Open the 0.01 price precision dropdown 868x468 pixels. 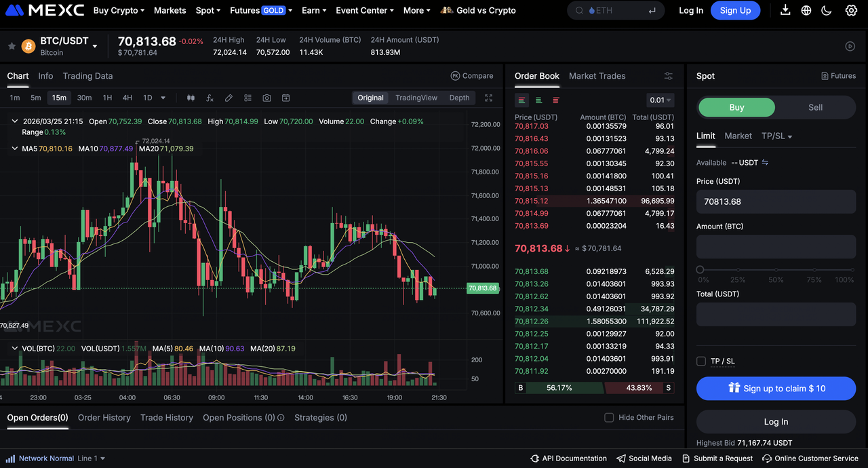(660, 100)
